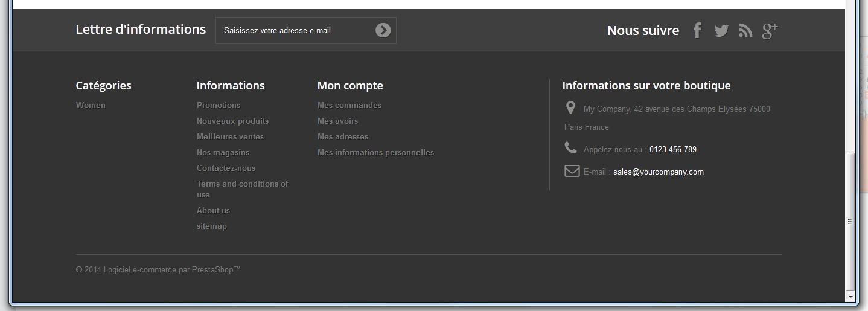Open the sitemap link

pyautogui.click(x=212, y=226)
